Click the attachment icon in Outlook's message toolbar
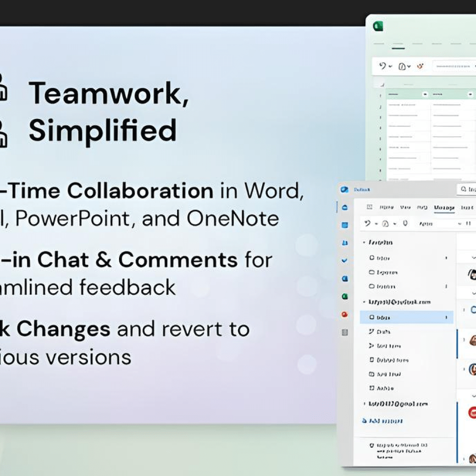Image resolution: width=476 pixels, height=476 pixels. [404, 223]
